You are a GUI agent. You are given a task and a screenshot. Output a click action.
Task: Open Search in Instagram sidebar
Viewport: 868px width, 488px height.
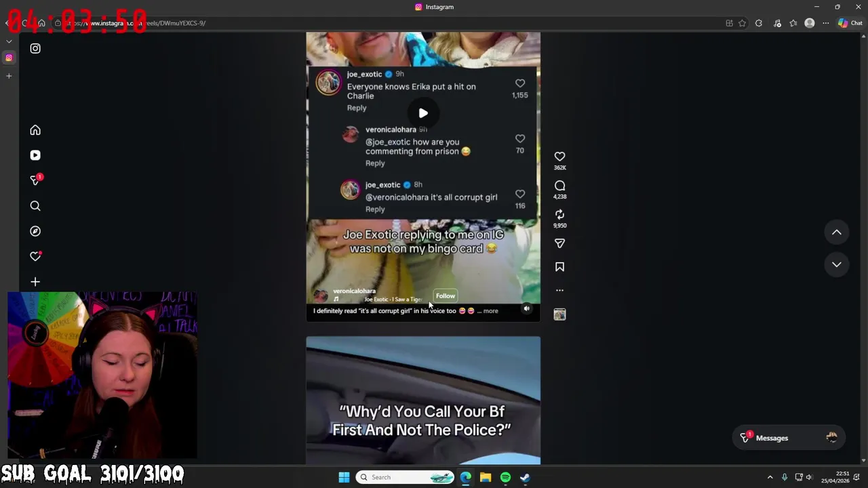[x=35, y=206]
